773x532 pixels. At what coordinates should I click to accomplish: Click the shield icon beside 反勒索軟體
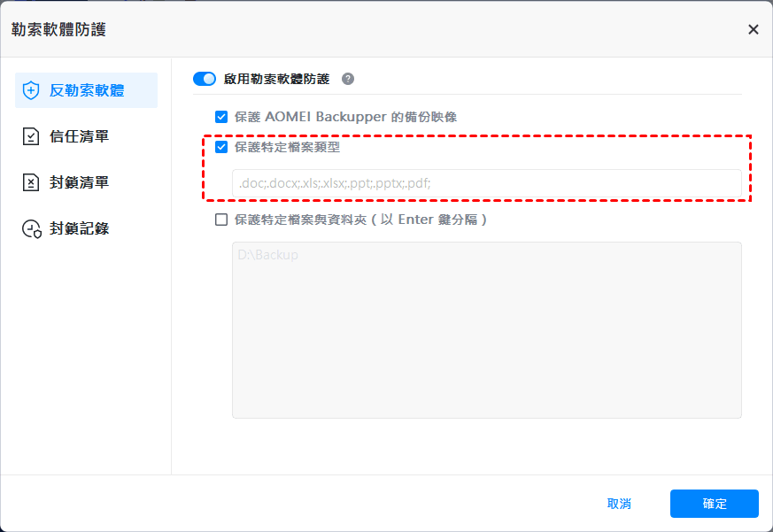point(31,90)
